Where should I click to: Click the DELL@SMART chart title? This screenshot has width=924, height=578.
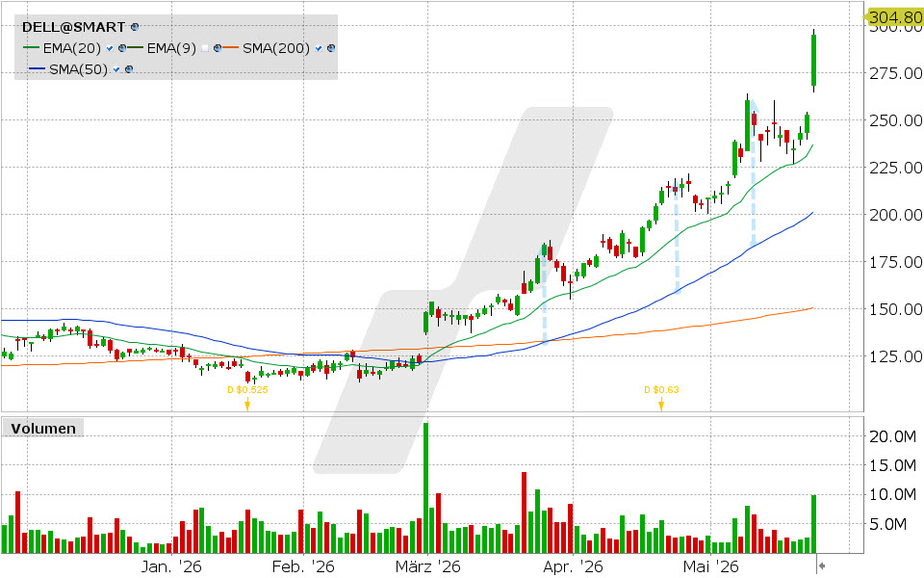click(74, 27)
